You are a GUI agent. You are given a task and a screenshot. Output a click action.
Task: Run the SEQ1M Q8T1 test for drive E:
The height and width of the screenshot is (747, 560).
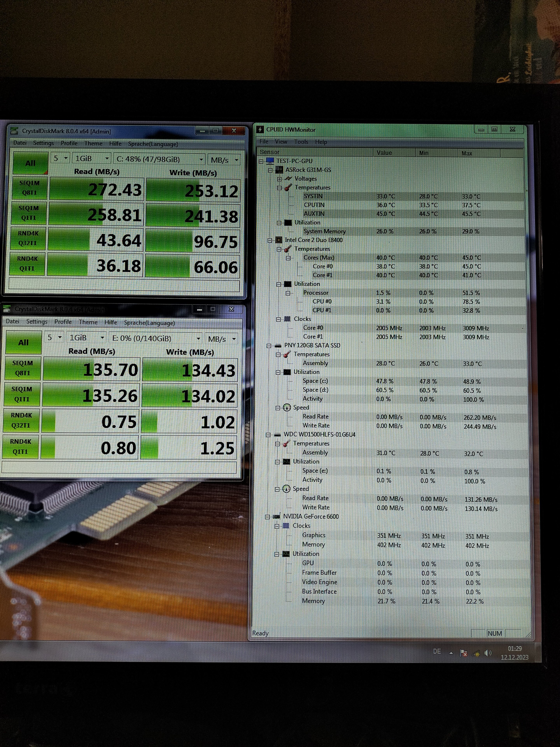point(23,368)
